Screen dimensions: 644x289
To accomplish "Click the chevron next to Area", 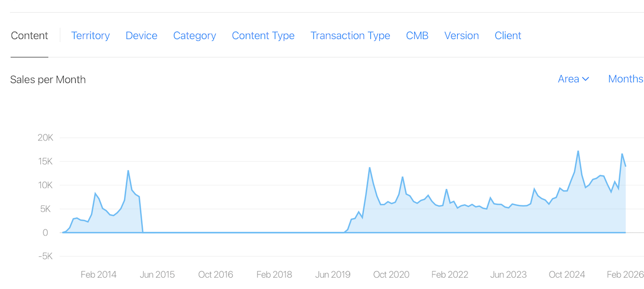I will point(586,79).
